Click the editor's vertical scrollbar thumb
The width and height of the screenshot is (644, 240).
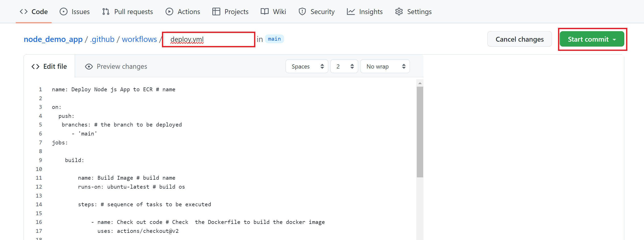(420, 132)
